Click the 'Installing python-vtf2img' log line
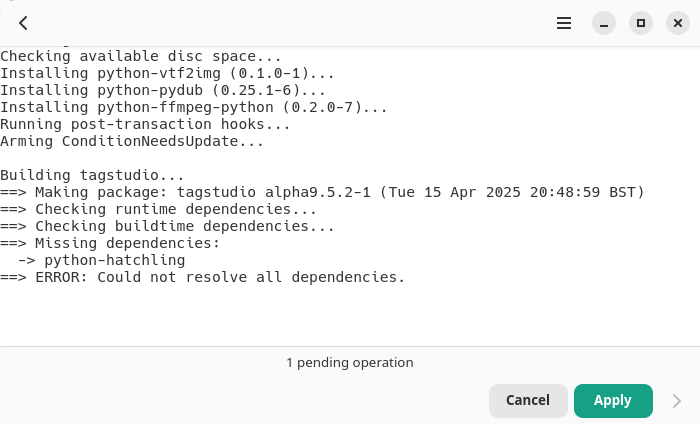 [x=167, y=73]
